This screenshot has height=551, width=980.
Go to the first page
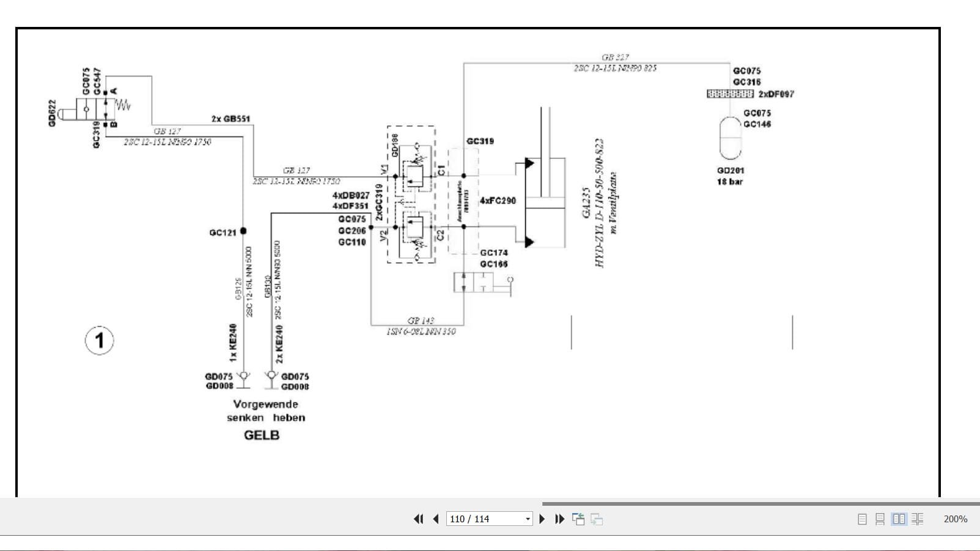[x=418, y=519]
